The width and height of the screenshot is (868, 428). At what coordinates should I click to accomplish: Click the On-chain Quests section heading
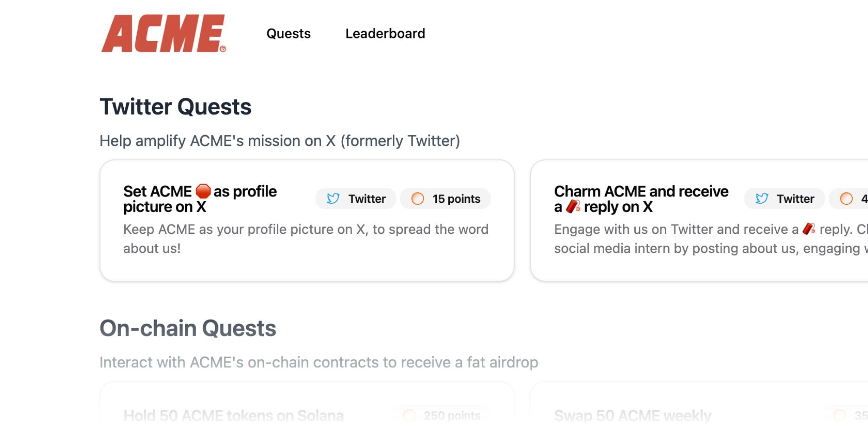tap(188, 328)
